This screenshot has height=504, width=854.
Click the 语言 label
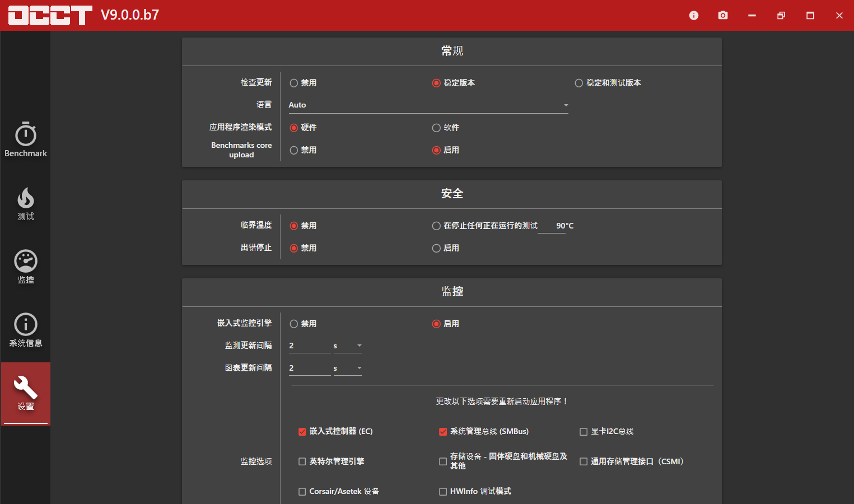click(x=264, y=105)
